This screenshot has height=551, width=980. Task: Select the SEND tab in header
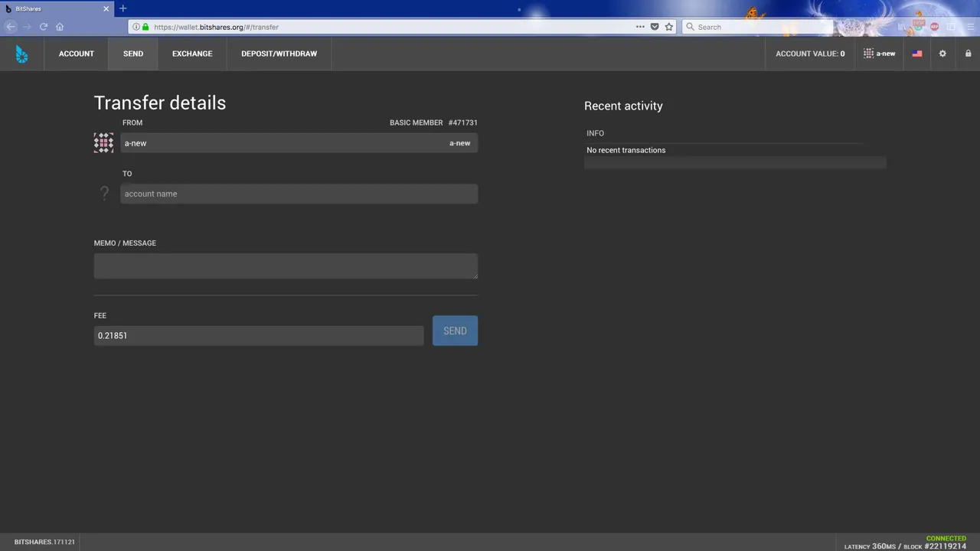point(133,54)
